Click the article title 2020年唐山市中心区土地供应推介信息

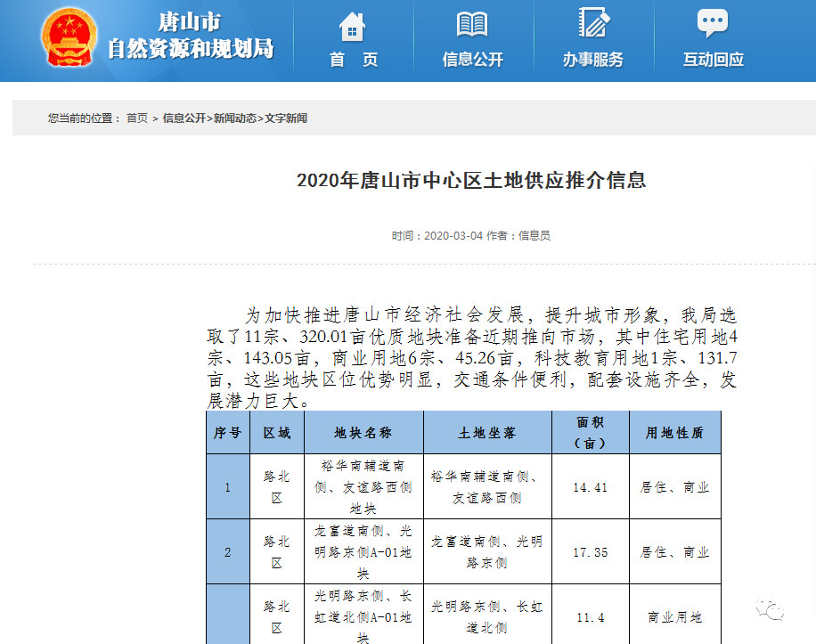pyautogui.click(x=471, y=181)
